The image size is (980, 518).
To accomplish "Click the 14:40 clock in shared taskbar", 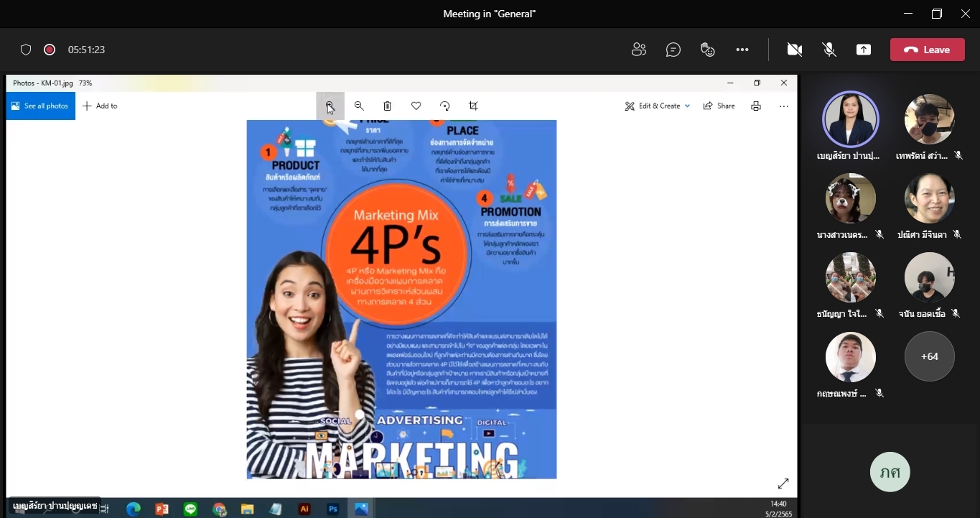I will 778,504.
